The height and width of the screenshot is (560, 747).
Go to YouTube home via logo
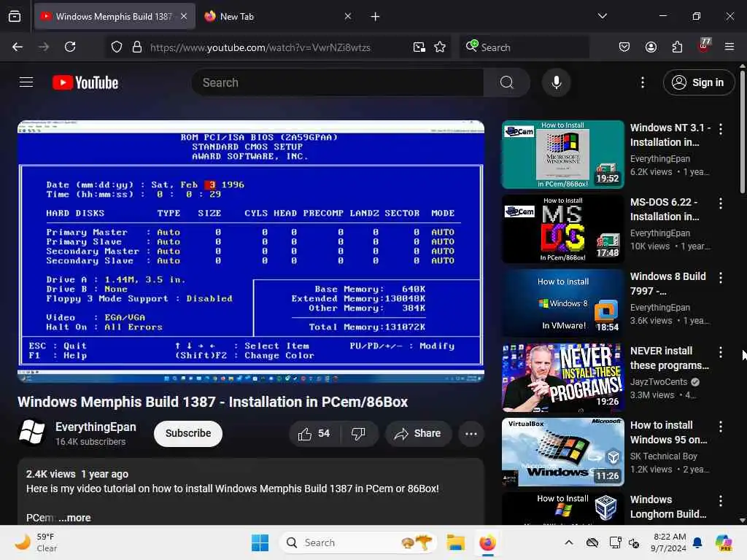click(x=85, y=82)
